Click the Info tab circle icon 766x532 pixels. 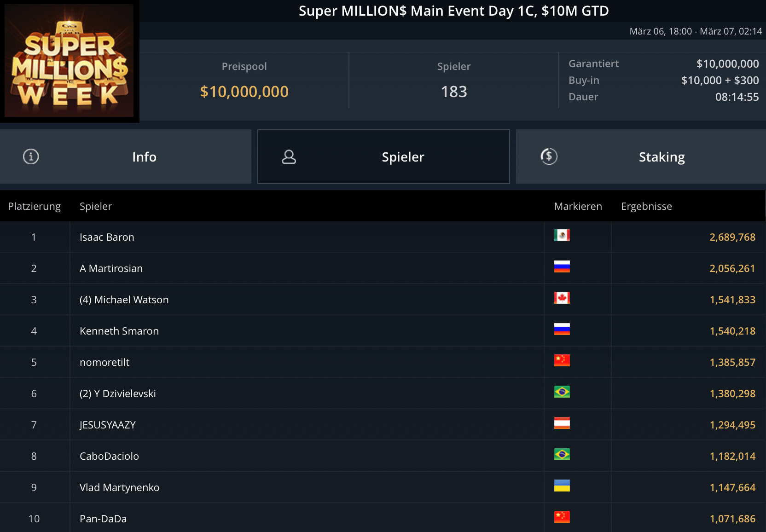pos(31,156)
